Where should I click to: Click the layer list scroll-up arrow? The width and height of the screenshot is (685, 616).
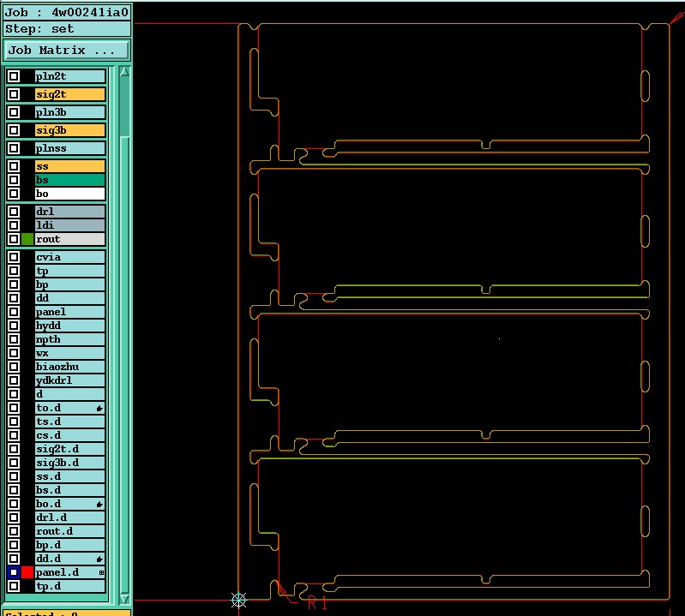(124, 72)
